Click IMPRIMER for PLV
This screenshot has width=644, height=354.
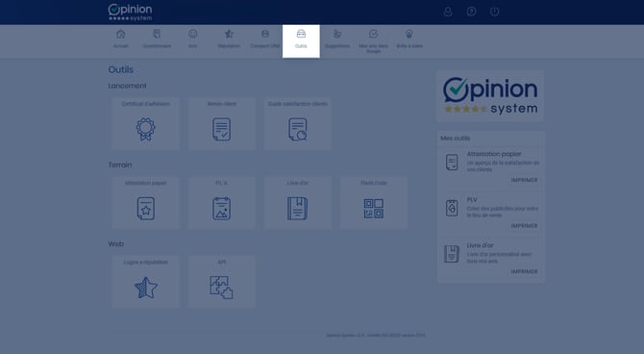pos(524,226)
